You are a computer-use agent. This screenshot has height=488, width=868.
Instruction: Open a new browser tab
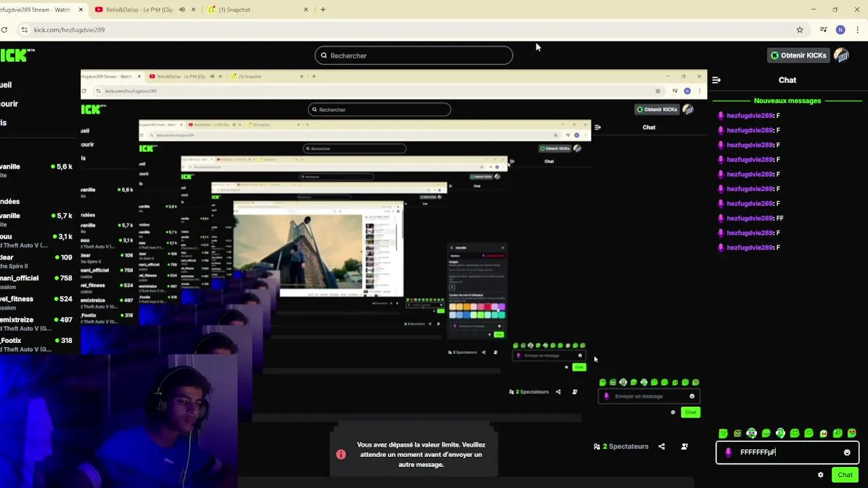(323, 9)
